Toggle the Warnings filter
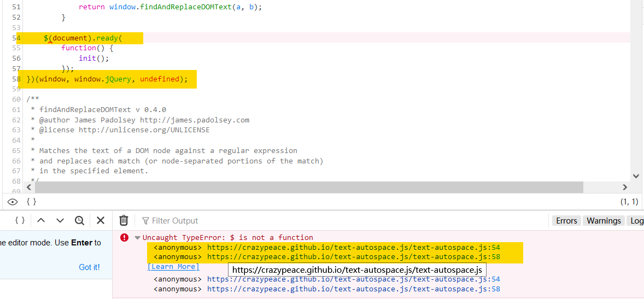This screenshot has height=299, width=644. click(604, 221)
